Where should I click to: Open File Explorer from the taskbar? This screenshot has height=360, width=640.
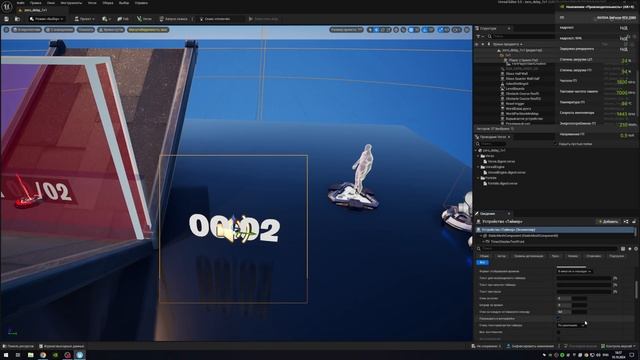31,355
